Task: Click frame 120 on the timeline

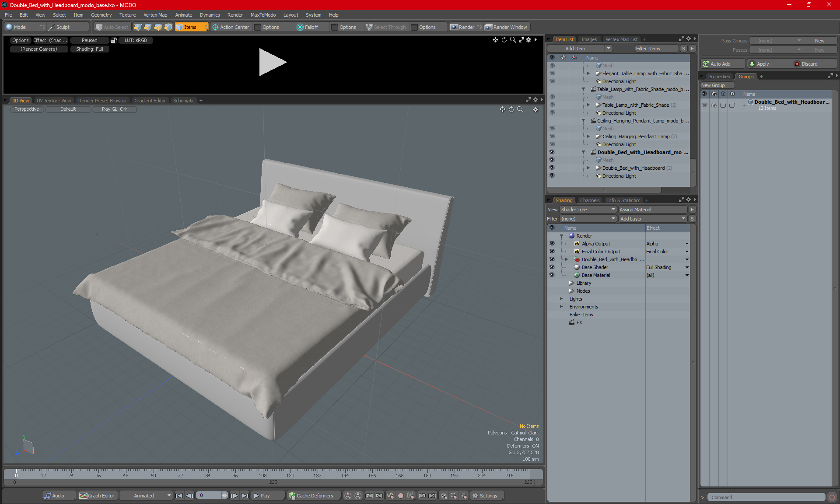Action: 290,473
